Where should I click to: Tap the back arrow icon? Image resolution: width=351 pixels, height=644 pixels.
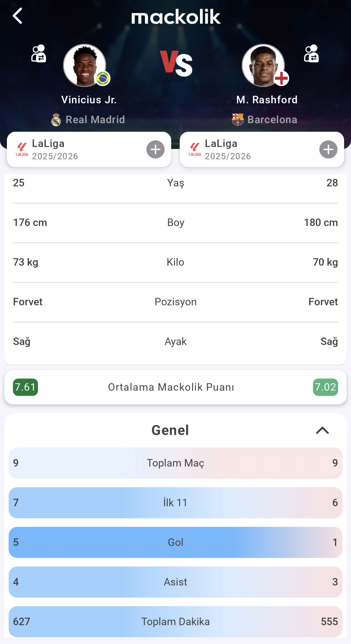[x=18, y=16]
